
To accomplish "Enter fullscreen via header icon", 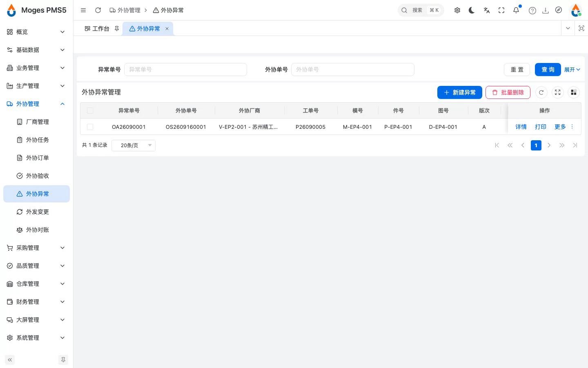I will click(x=501, y=10).
